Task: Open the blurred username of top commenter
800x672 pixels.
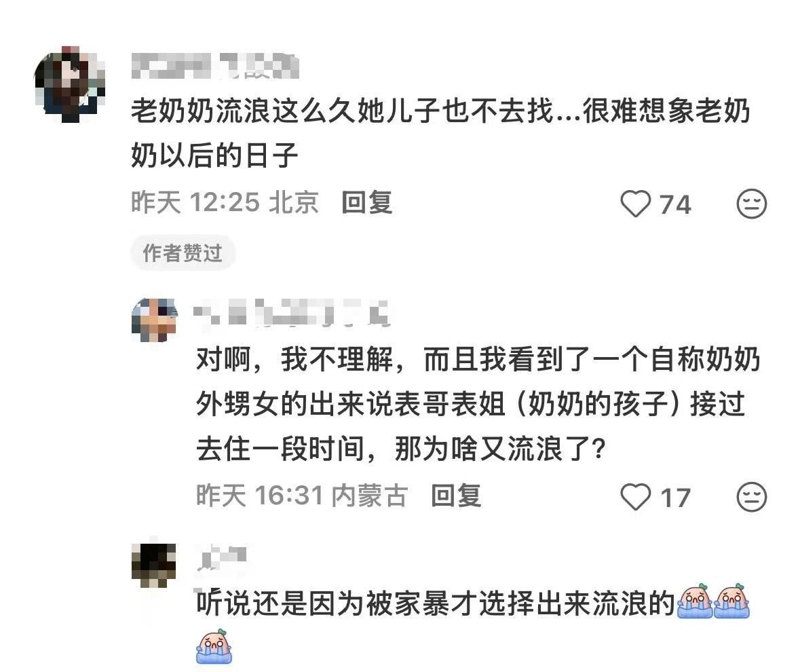Action: [x=215, y=67]
